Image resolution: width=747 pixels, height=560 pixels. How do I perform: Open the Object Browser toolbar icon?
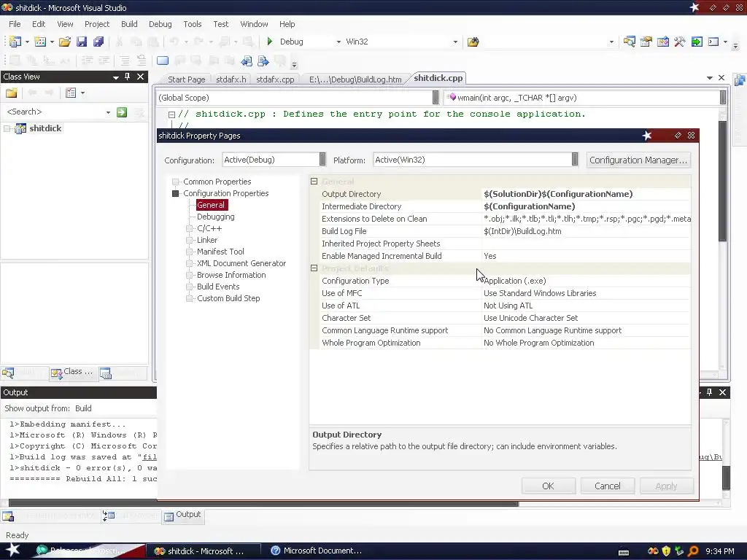[x=662, y=42]
